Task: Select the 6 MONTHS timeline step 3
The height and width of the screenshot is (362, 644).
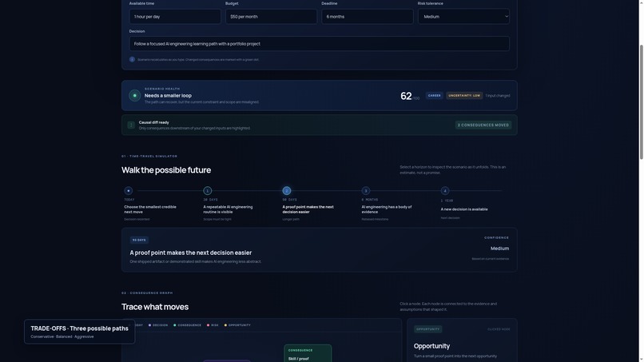Action: (365, 191)
